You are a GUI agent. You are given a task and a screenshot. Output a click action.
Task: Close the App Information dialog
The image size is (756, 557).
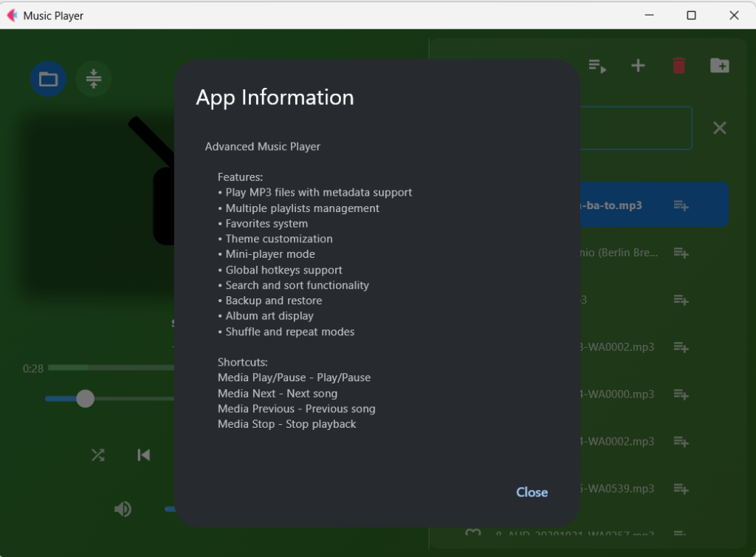(x=532, y=492)
